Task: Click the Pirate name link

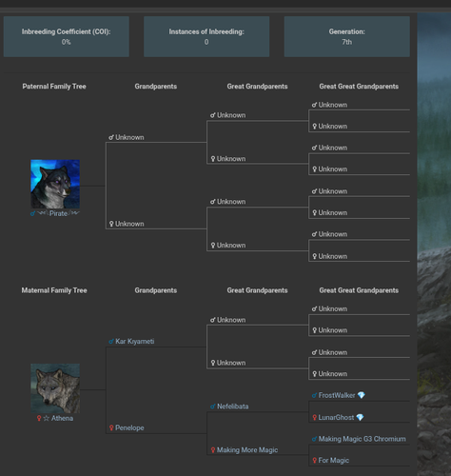Action: pyautogui.click(x=58, y=213)
